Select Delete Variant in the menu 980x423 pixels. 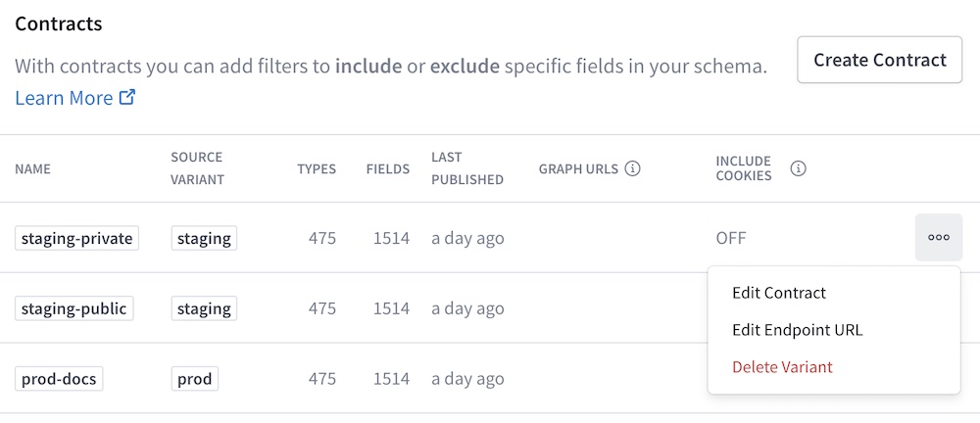(x=782, y=367)
